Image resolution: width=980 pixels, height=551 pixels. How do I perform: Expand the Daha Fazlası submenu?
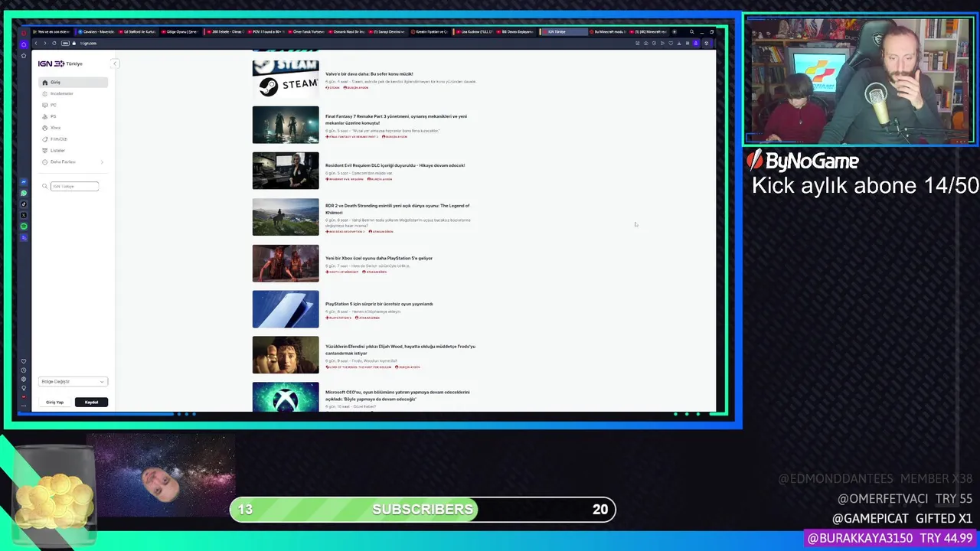click(x=102, y=162)
